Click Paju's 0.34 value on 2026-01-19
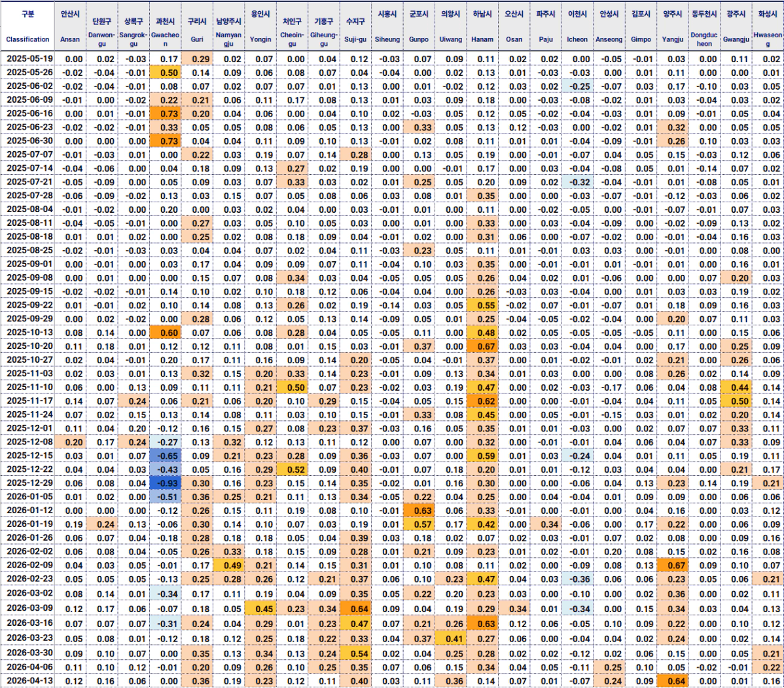This screenshot has width=784, height=688. [546, 524]
